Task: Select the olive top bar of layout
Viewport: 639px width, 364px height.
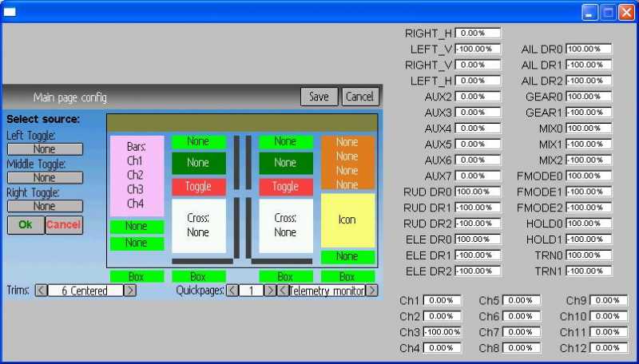Action: tap(242, 123)
